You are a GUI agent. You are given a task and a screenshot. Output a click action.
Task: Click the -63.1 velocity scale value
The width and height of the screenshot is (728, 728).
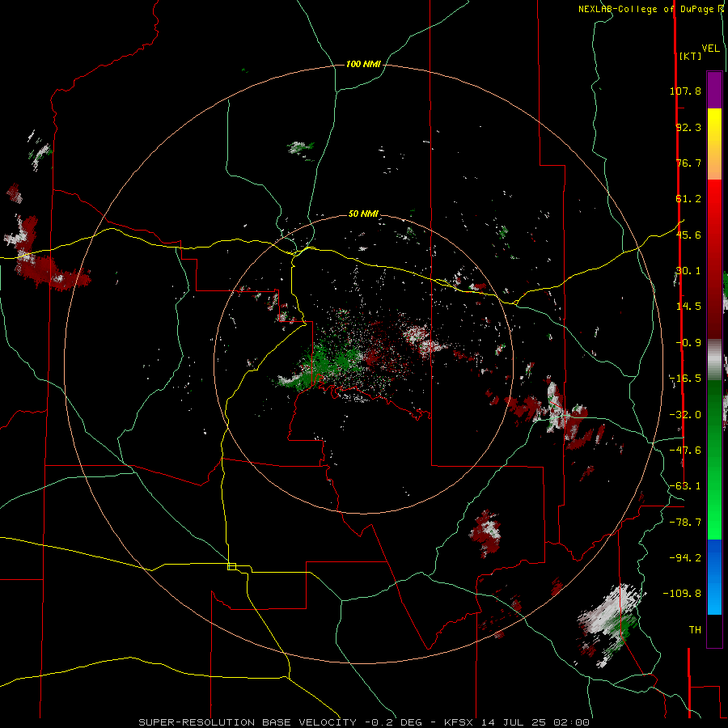(685, 486)
